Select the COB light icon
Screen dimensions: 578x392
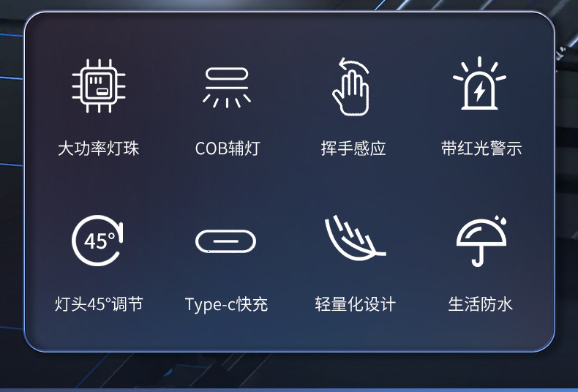(x=226, y=87)
